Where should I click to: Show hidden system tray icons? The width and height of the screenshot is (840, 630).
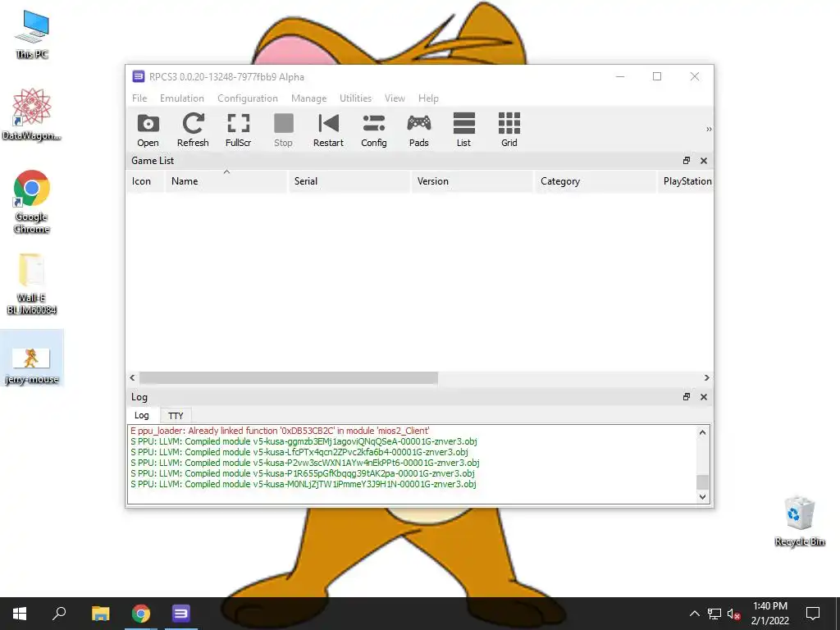[x=694, y=614]
